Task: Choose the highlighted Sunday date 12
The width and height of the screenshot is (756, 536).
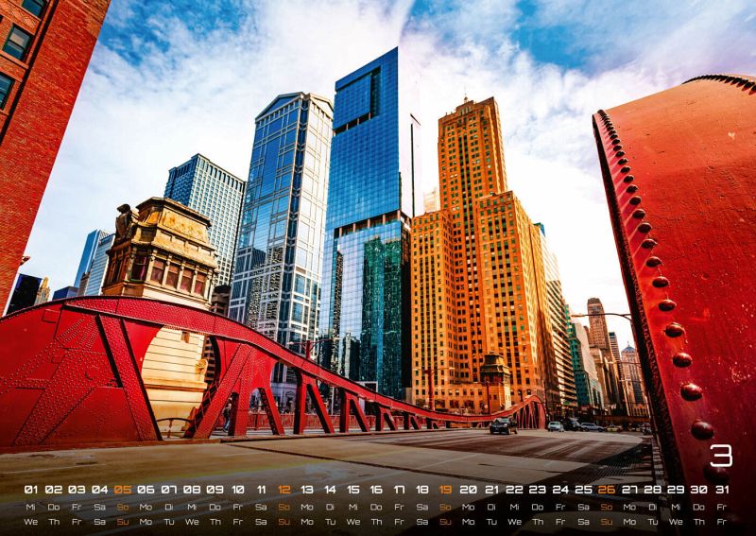Action: tap(283, 490)
